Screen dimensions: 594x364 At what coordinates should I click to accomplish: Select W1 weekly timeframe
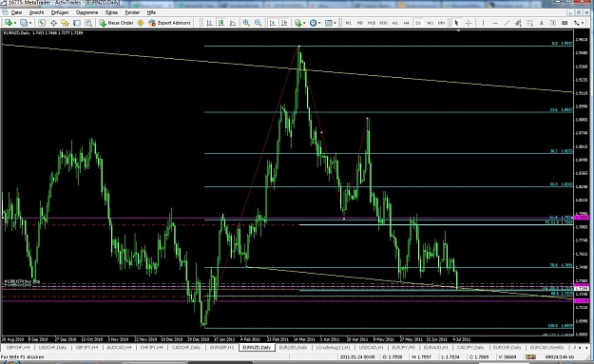point(430,23)
